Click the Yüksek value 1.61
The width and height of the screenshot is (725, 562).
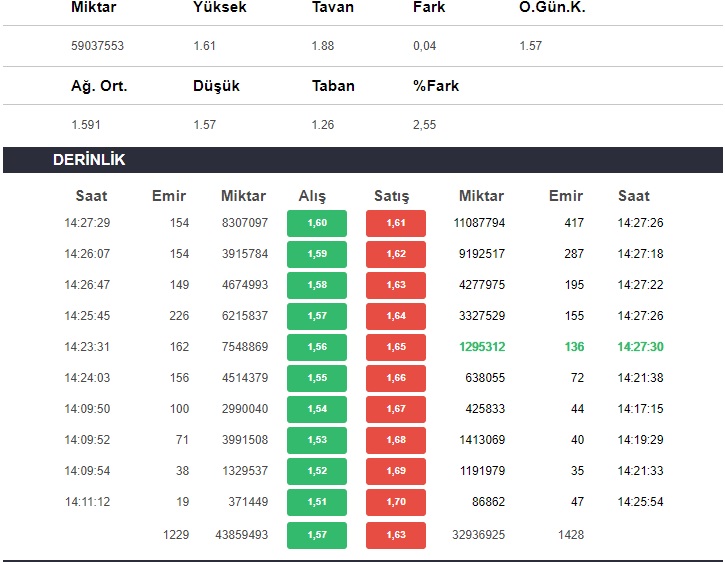[204, 46]
